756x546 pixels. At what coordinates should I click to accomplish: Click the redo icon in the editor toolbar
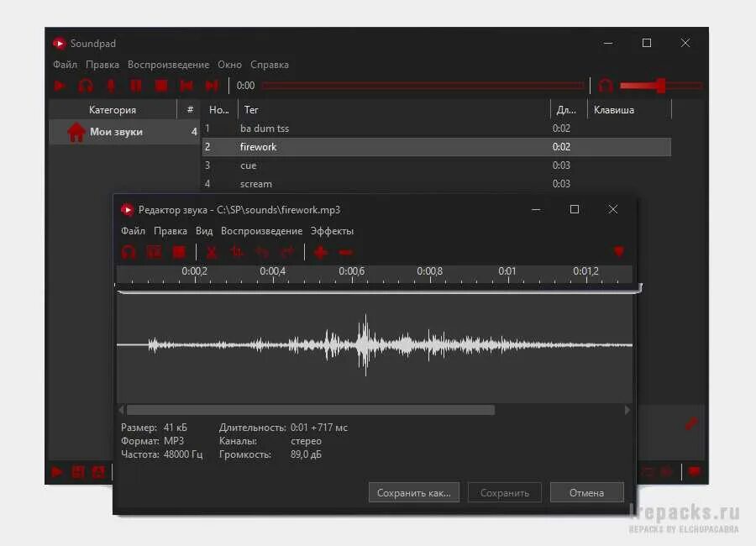(x=288, y=252)
